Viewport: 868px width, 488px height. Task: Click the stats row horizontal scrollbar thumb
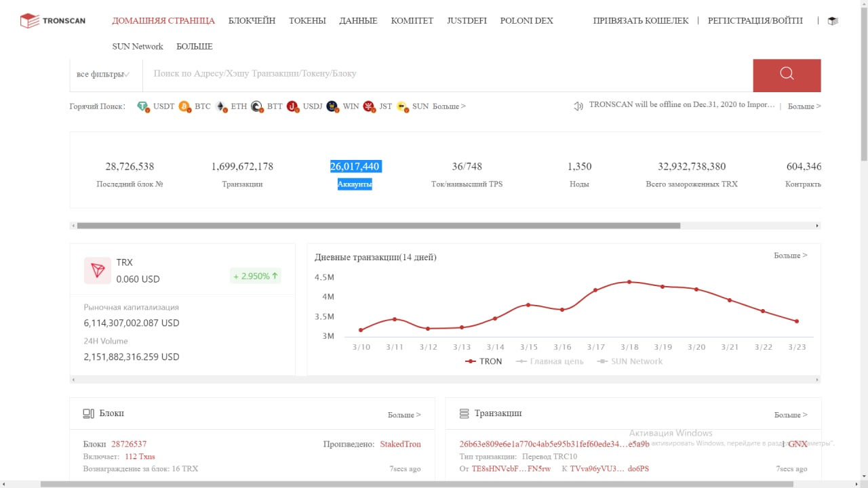click(378, 226)
